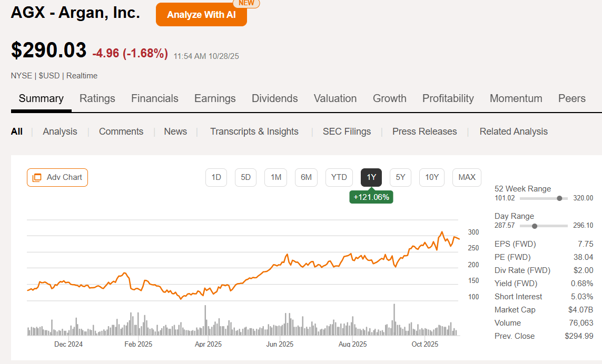Filter feed by News
The height and width of the screenshot is (364, 602).
pyautogui.click(x=175, y=132)
